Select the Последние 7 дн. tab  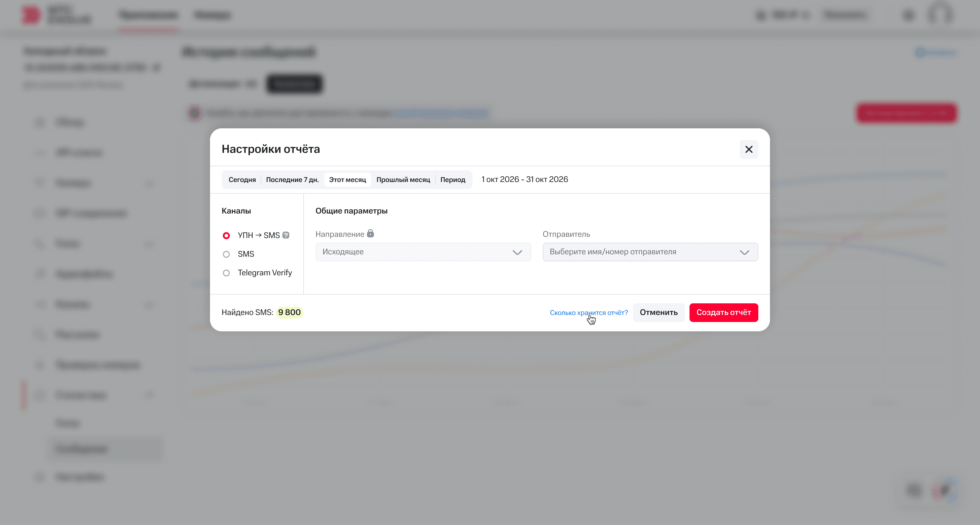coord(292,180)
